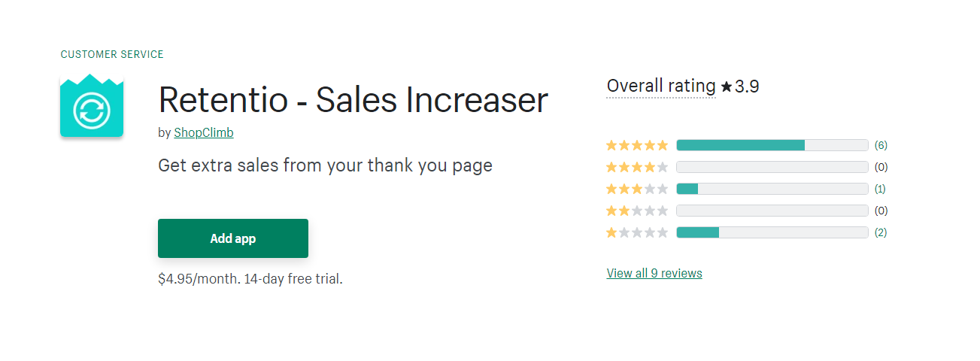Image resolution: width=980 pixels, height=361 pixels.
Task: Click the Retentio teal app icon
Action: pyautogui.click(x=92, y=106)
